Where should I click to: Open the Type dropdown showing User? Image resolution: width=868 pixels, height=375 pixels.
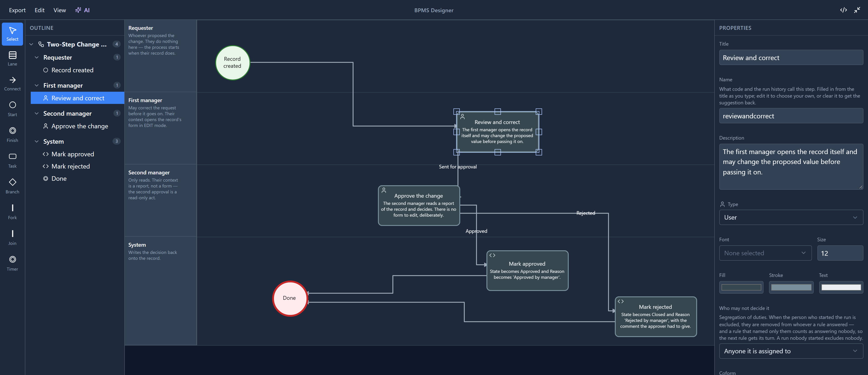coord(791,218)
